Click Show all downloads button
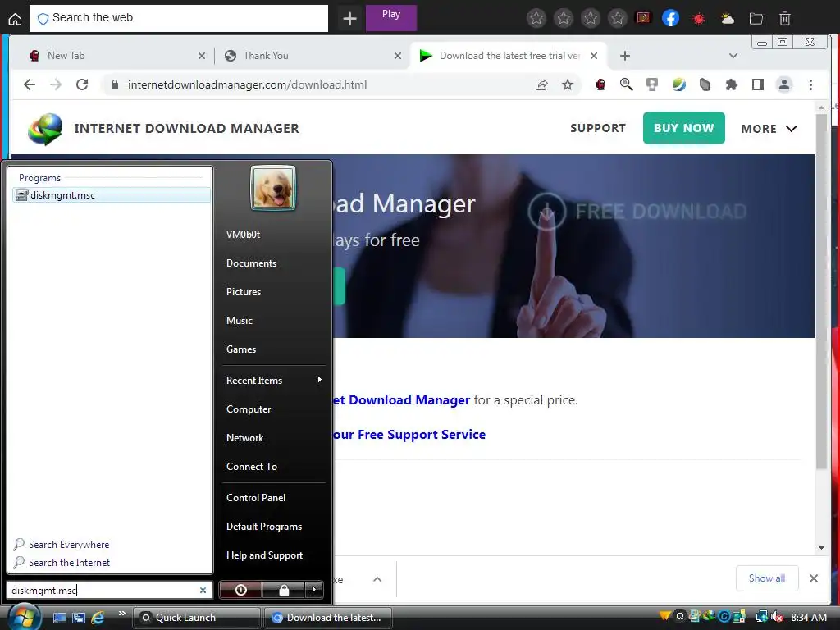Viewport: 840px width, 630px height. pos(767,578)
